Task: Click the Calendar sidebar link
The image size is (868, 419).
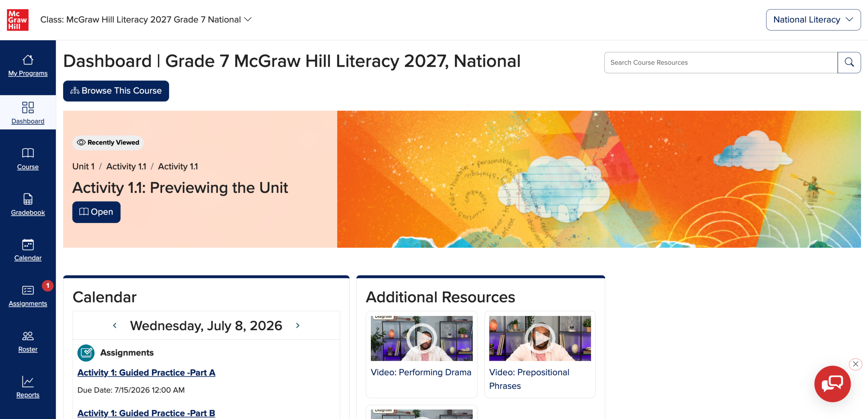Action: coord(28,258)
